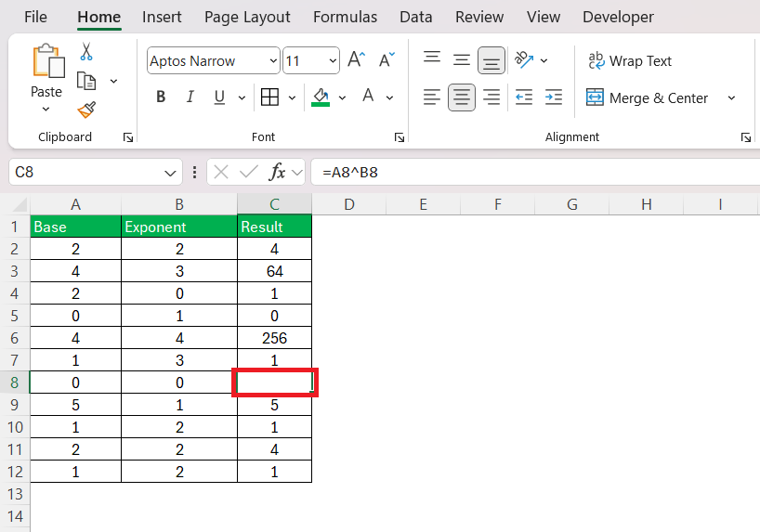Select row 8 header
Screen dimensions: 760x532
pyautogui.click(x=15, y=383)
